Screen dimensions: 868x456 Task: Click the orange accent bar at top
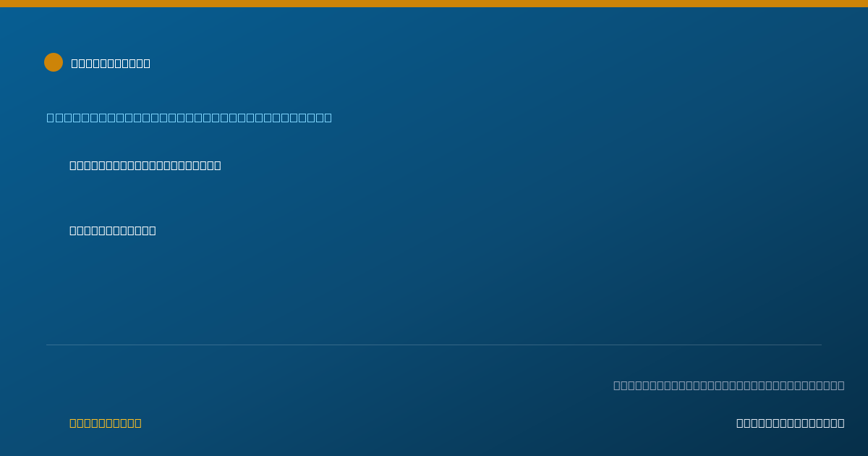[434, 4]
